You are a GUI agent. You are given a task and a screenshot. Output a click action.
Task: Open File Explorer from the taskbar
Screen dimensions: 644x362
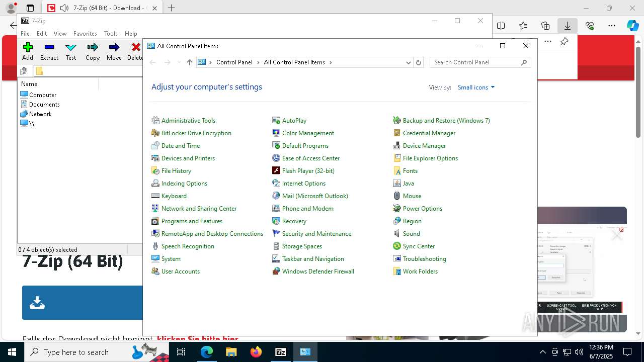[x=231, y=352]
